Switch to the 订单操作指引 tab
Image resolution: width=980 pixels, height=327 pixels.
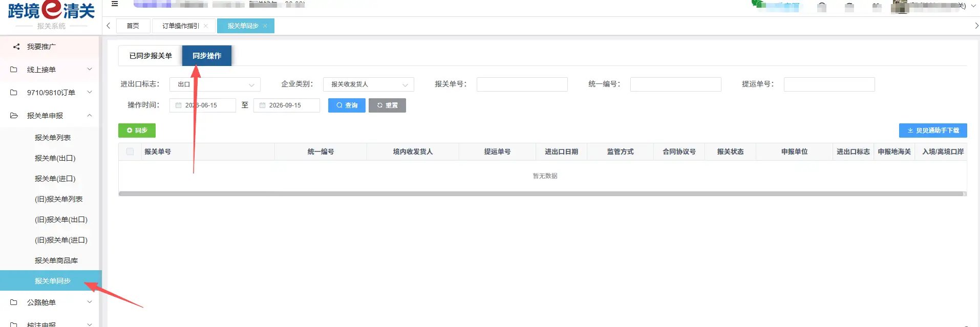[x=180, y=26]
